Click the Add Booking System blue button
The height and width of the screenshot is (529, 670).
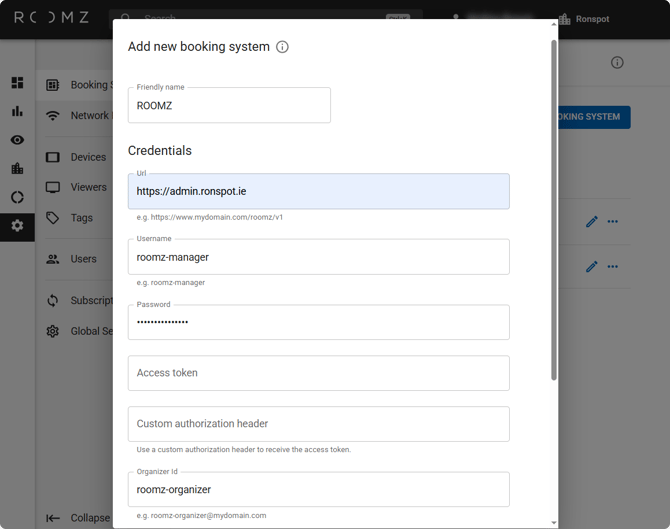point(594,117)
